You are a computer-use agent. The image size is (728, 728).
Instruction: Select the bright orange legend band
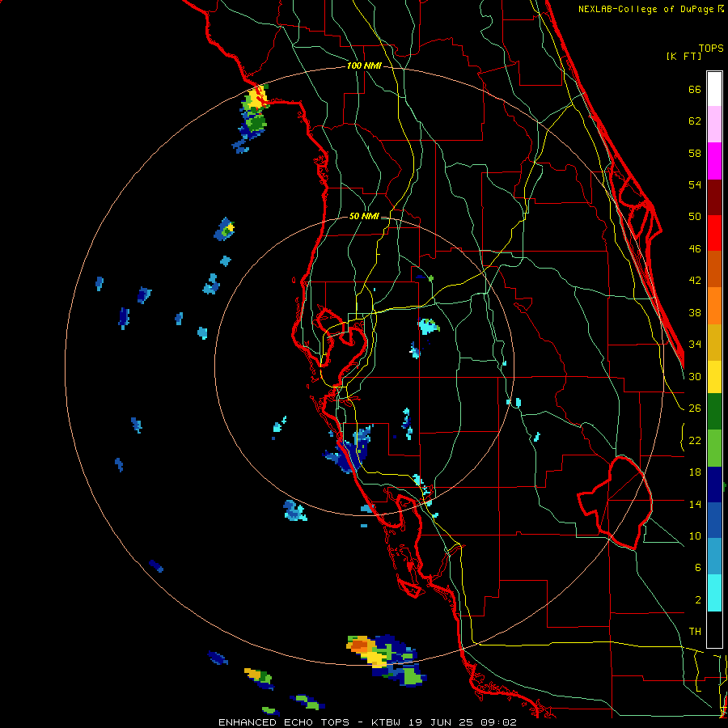(714, 306)
